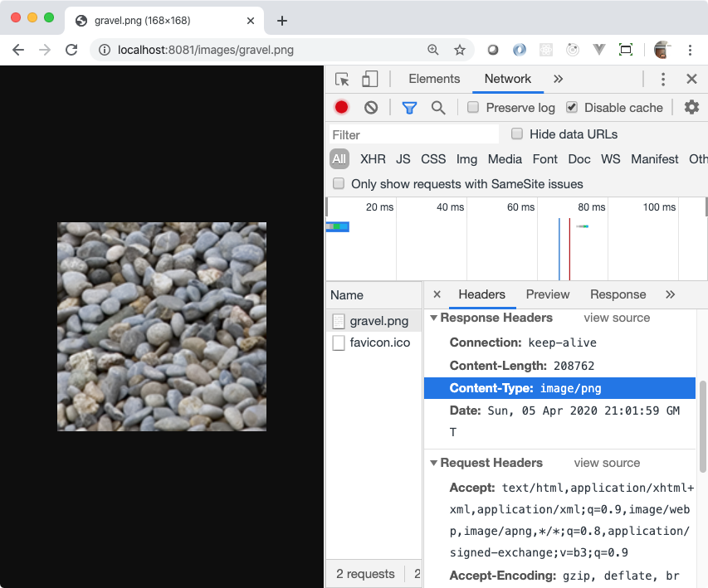Image resolution: width=708 pixels, height=588 pixels.
Task: Click the inspect element picker icon
Action: click(x=342, y=80)
